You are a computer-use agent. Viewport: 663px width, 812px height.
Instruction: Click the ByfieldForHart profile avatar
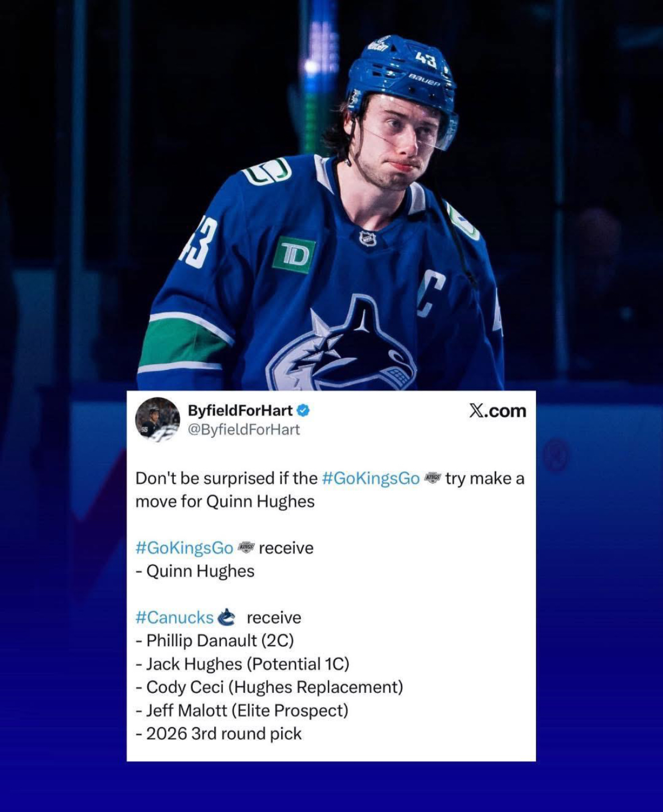tap(157, 420)
